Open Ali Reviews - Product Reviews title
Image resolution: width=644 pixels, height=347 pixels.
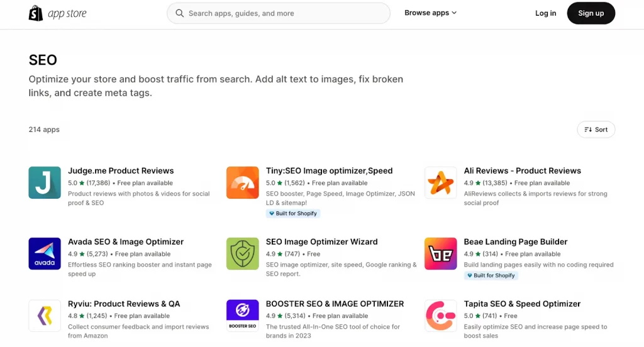point(523,171)
